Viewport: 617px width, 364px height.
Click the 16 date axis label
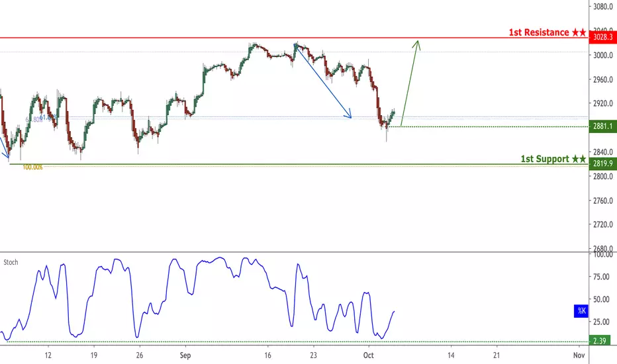[x=267, y=355]
